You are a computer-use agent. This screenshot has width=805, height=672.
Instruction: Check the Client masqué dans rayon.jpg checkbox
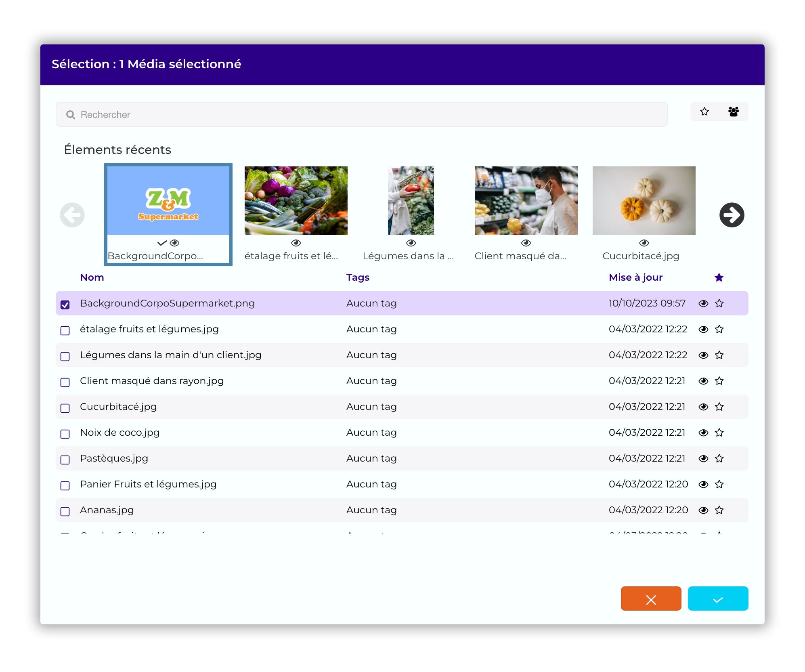[x=65, y=382]
